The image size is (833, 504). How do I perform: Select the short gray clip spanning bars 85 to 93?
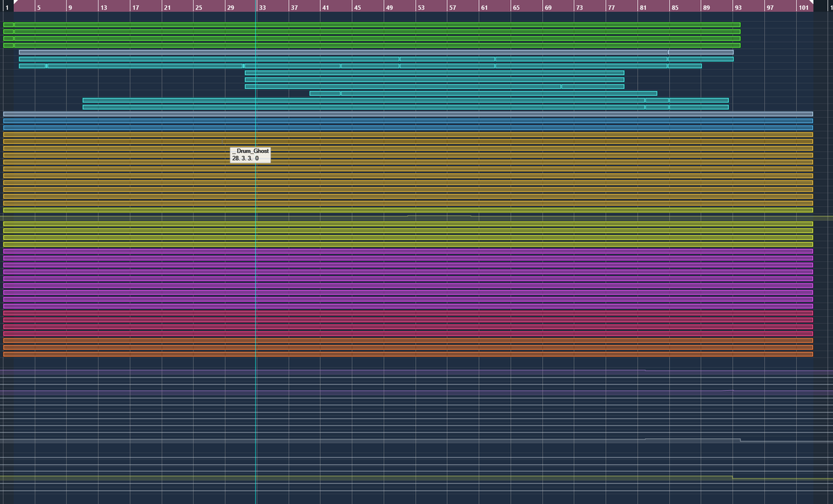700,52
